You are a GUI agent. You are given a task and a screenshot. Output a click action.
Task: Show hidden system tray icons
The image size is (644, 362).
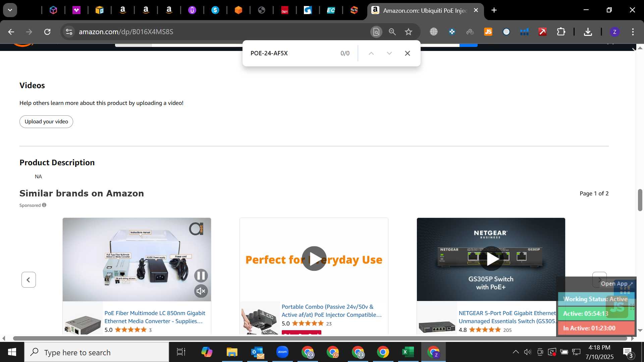pos(516,352)
